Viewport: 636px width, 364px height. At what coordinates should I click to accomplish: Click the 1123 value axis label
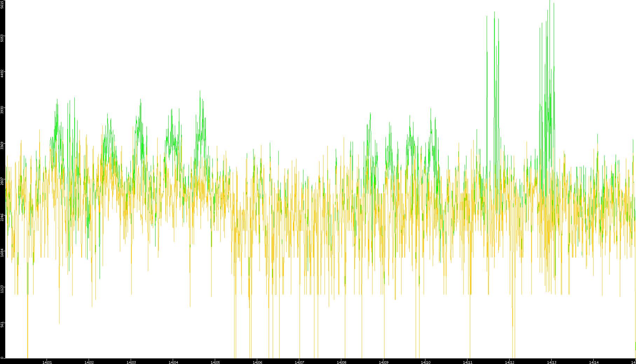click(x=2, y=289)
